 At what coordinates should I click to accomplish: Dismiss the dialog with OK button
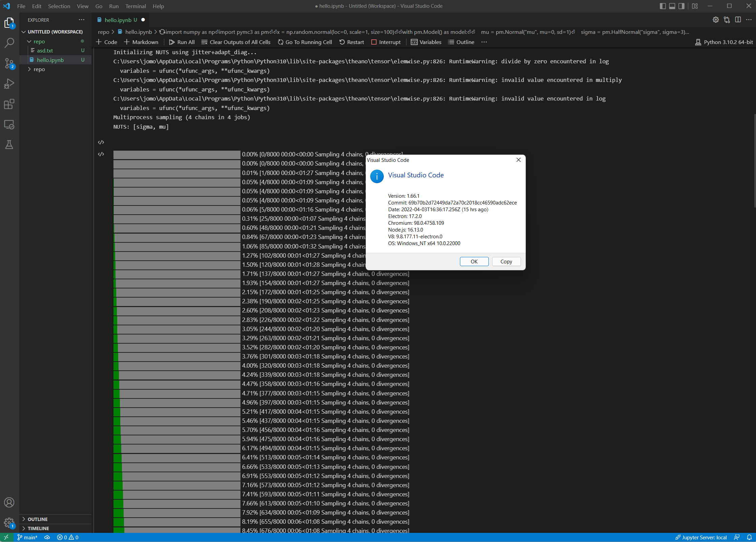coord(474,261)
